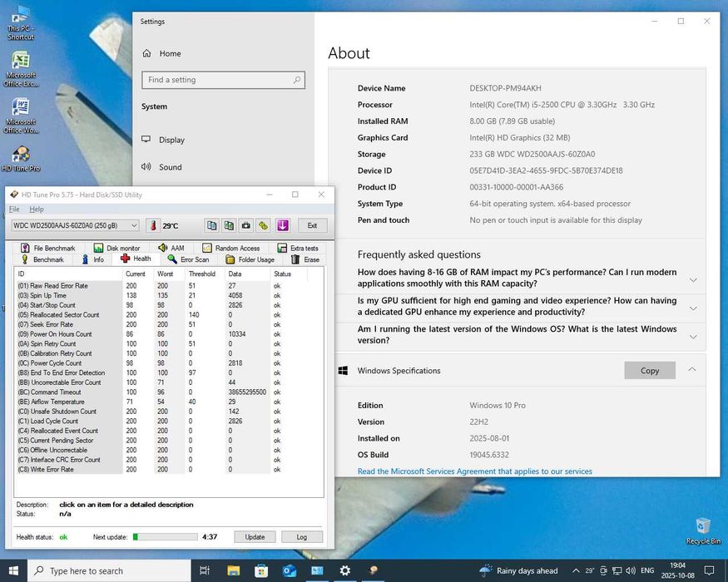Open Outlook from the taskbar

(x=290, y=571)
